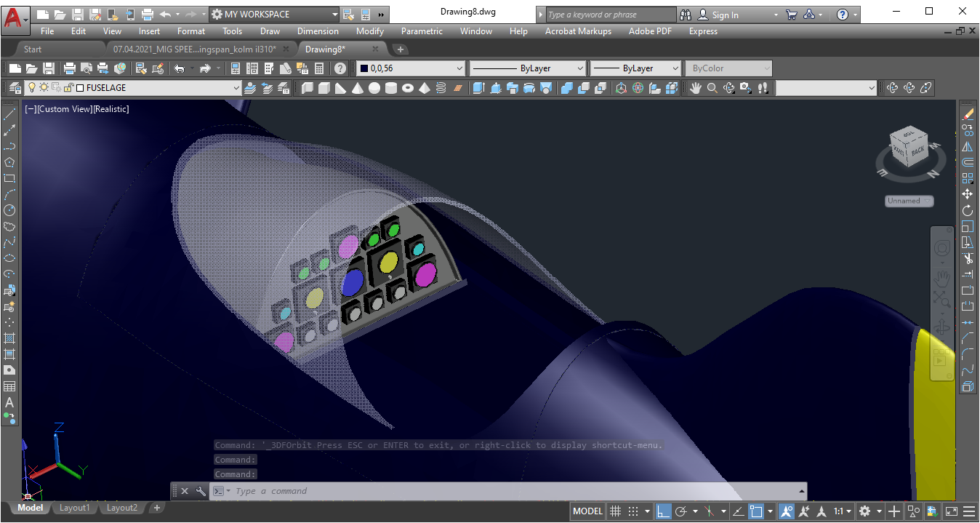Select the Pyramid solid tool
980x523 pixels.
pyautogui.click(x=425, y=88)
